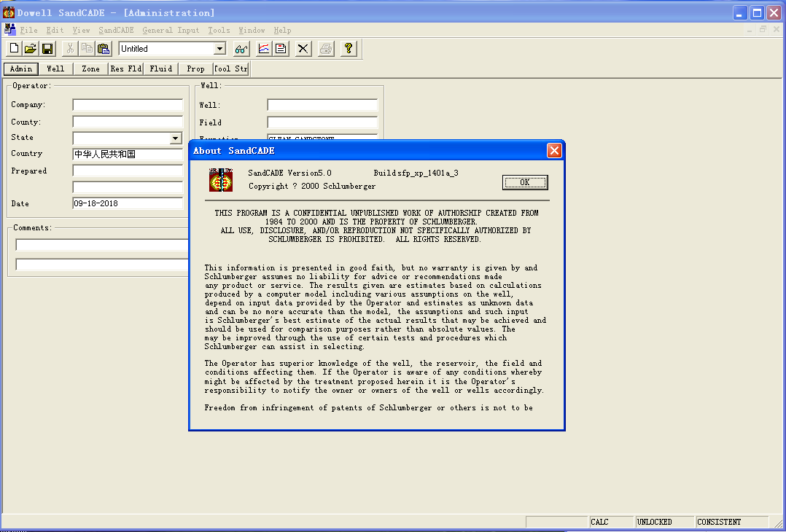Open the report document toolbar icon

point(281,49)
